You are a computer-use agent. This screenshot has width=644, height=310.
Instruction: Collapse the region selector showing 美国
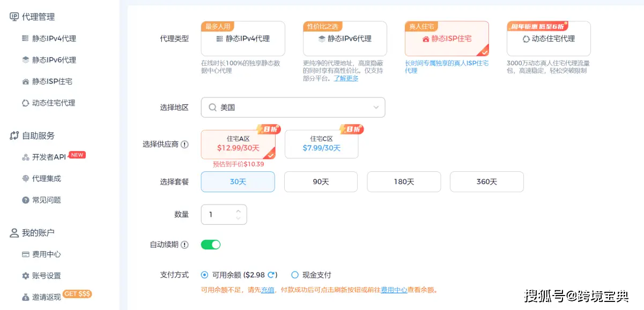click(375, 107)
